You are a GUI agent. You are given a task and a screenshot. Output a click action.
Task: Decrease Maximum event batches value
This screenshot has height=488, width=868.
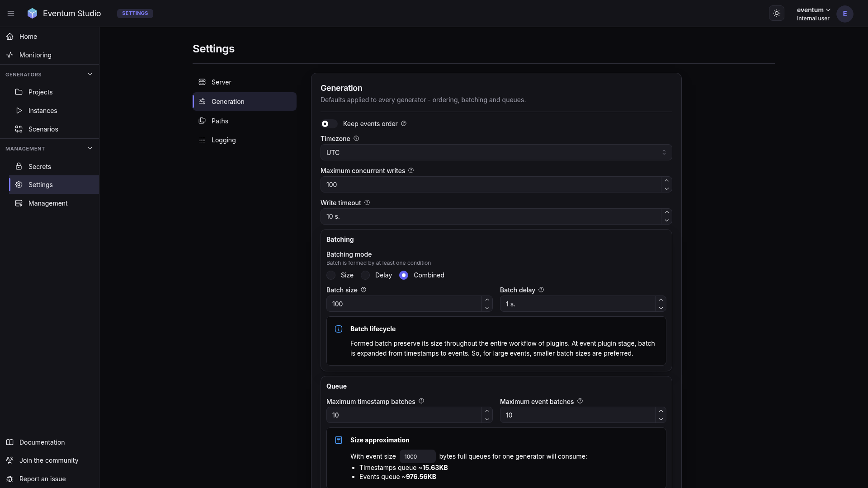coord(660,419)
